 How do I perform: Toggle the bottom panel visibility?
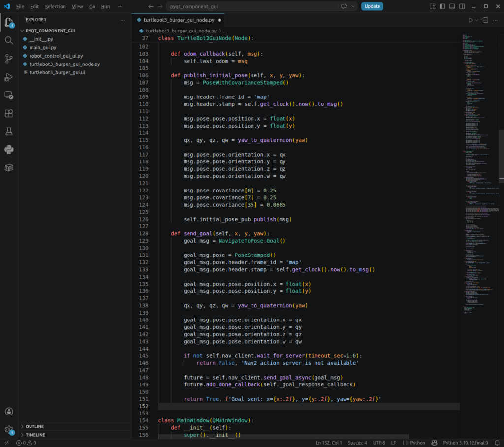pyautogui.click(x=452, y=6)
